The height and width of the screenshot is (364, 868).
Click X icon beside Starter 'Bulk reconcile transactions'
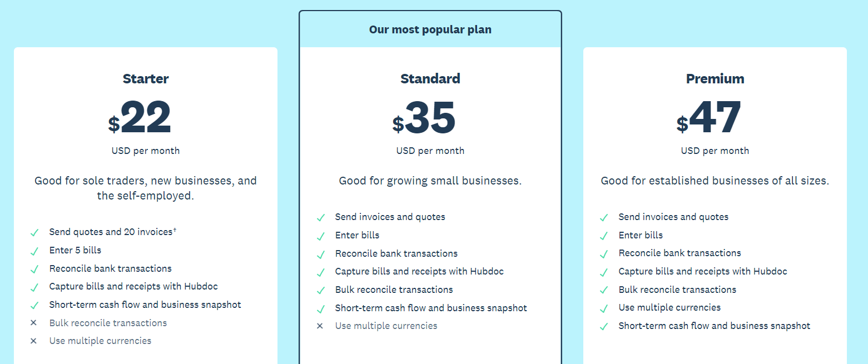point(33,323)
